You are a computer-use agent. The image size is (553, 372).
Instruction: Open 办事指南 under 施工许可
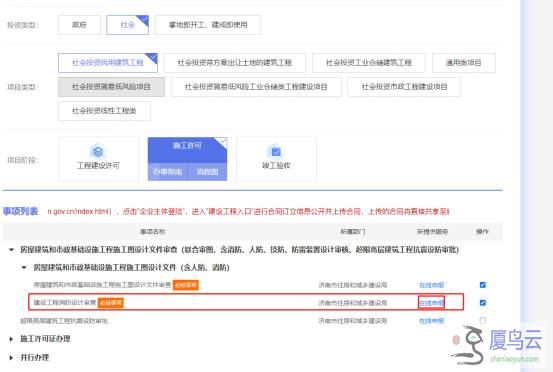click(x=168, y=172)
